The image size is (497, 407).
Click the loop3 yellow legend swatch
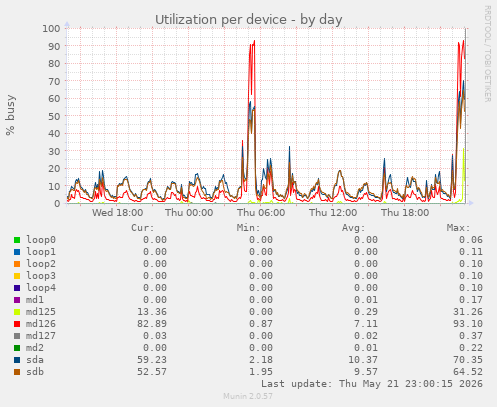tap(17, 276)
